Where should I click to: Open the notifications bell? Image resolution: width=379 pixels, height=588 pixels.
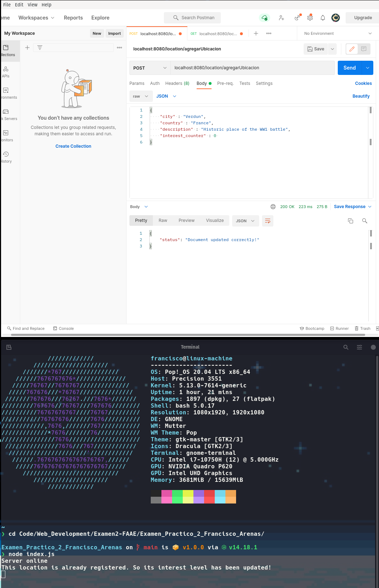[x=323, y=18]
